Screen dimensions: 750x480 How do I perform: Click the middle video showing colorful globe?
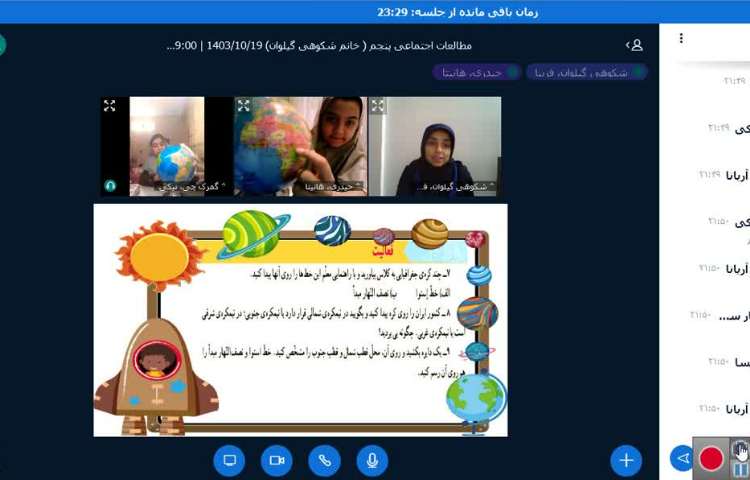click(301, 146)
